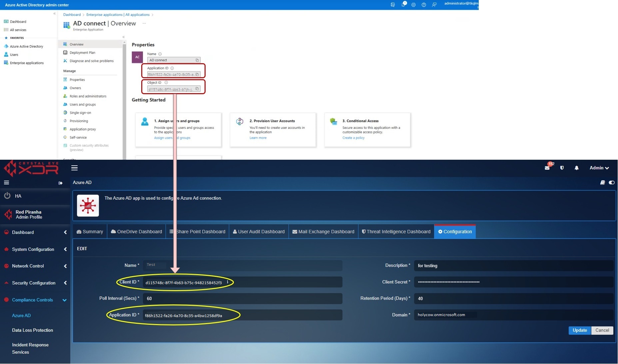618x364 pixels.
Task: Open Azure feedback icon
Action: pyautogui.click(x=434, y=5)
